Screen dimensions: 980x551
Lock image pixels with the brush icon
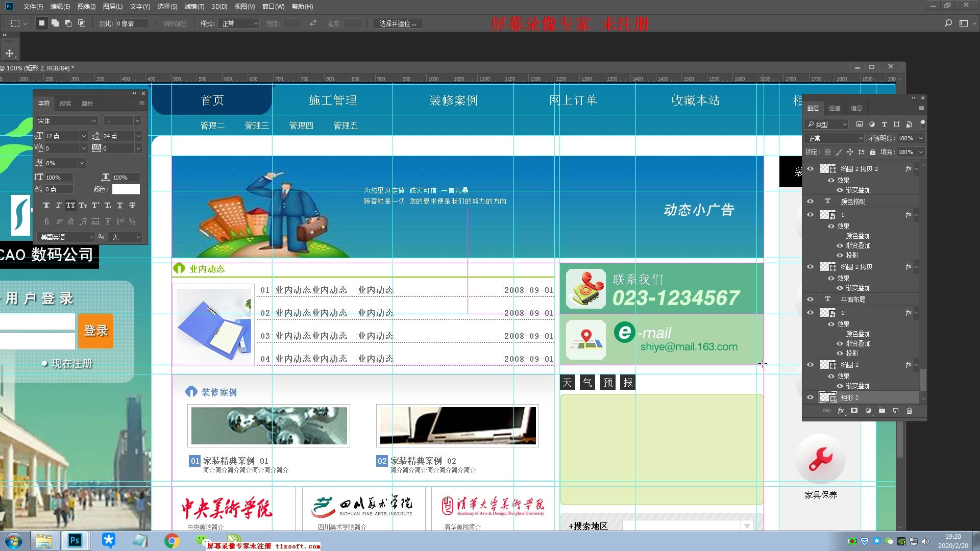click(839, 152)
